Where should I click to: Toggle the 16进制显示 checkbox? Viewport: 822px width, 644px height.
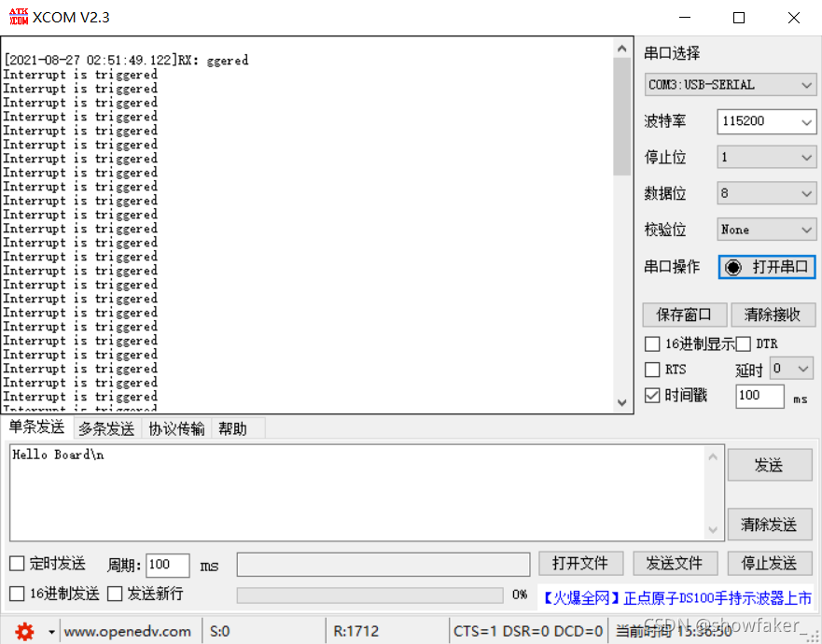652,344
